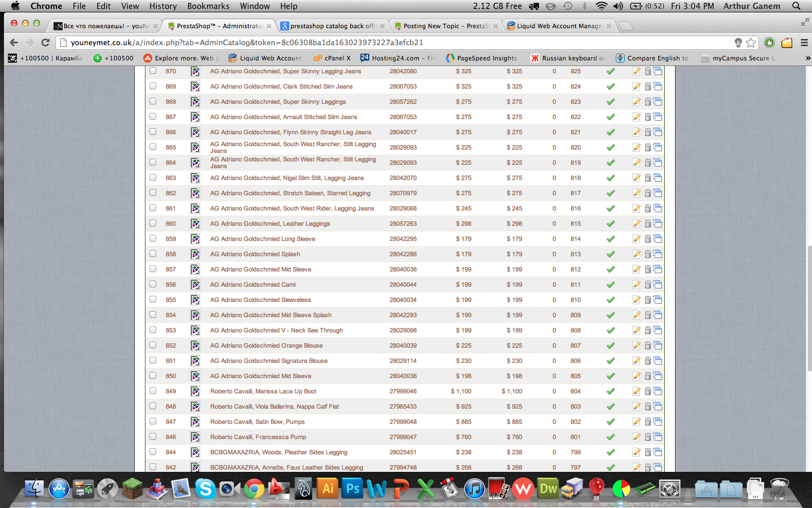Open Skype from the Dock
The image size is (812, 508).
point(205,488)
